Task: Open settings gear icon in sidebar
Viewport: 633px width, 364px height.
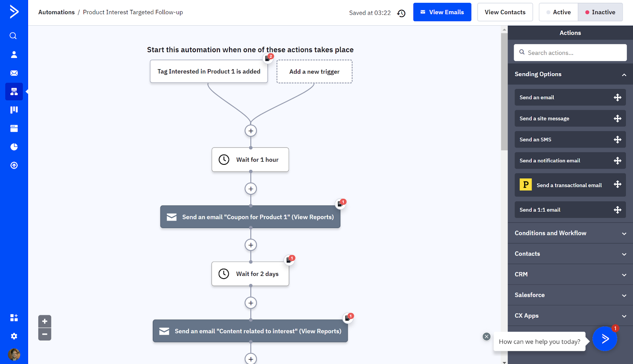Action: click(14, 336)
